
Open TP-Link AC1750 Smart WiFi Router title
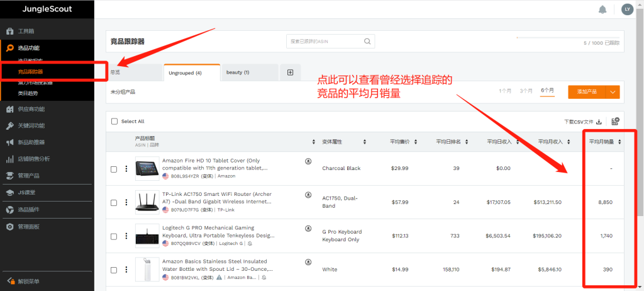pyautogui.click(x=217, y=198)
